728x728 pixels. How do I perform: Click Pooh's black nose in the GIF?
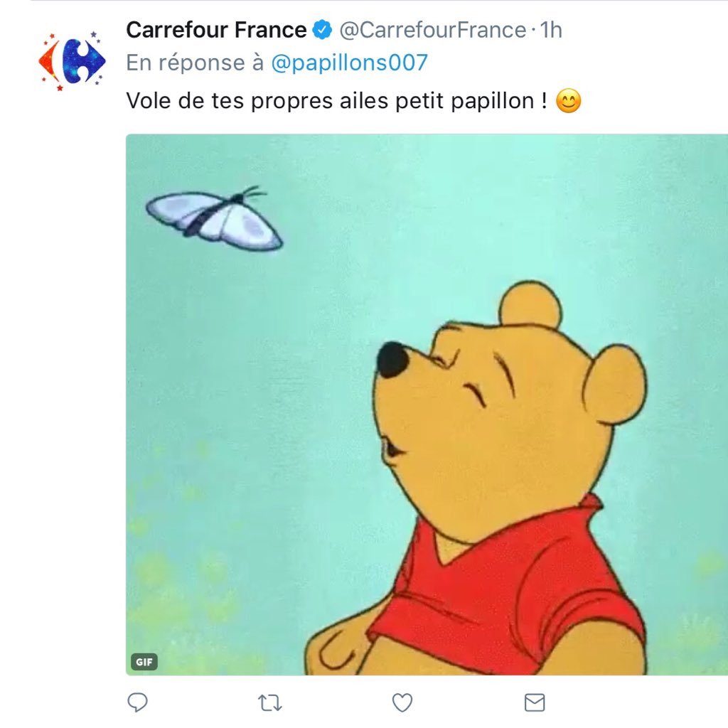point(392,359)
